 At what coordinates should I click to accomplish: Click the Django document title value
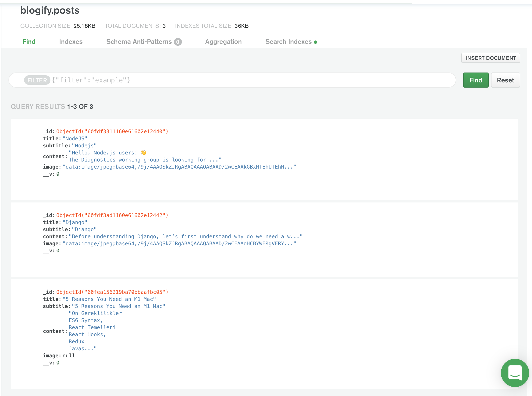pyautogui.click(x=75, y=222)
